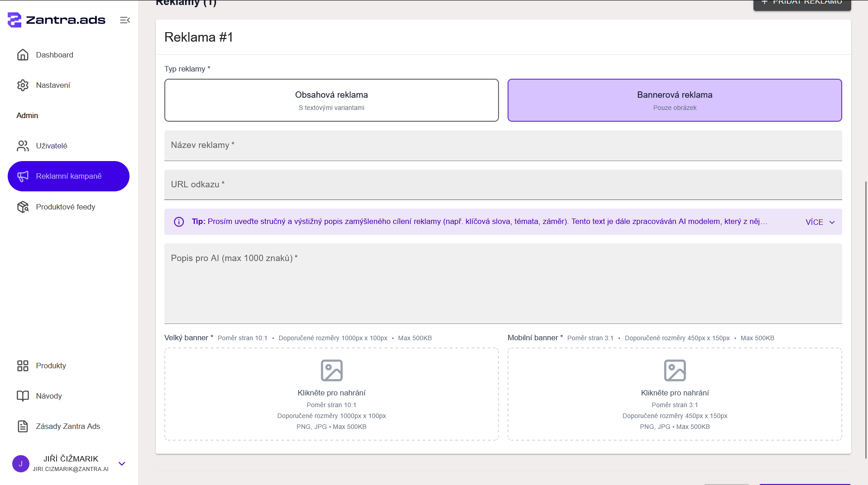Click the Reklamní kampaně megaphone icon
The height and width of the screenshot is (485, 868).
point(23,176)
